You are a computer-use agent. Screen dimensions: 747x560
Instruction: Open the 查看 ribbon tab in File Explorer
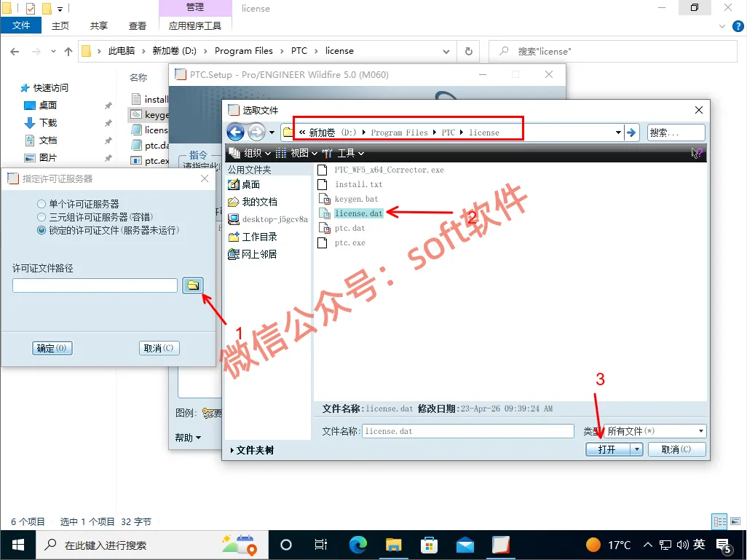[x=137, y=25]
